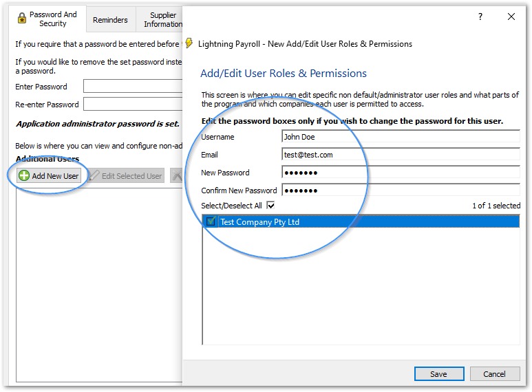Click the '1 of 1 selected' text

[496, 206]
